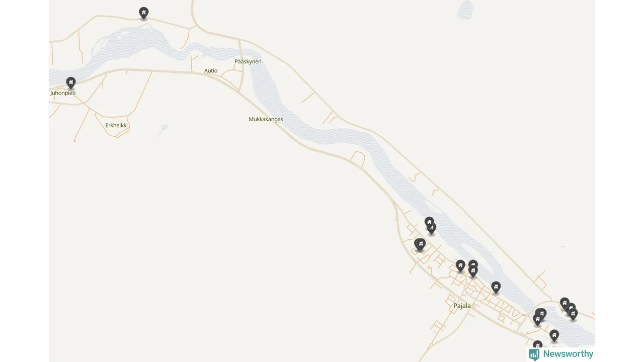Click the house marker directly north of the Pajala label
The width and height of the screenshot is (644, 362).
click(460, 266)
